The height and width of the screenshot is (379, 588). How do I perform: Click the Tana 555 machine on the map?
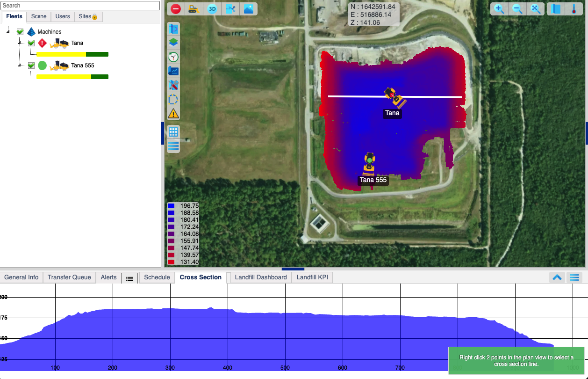[369, 164]
